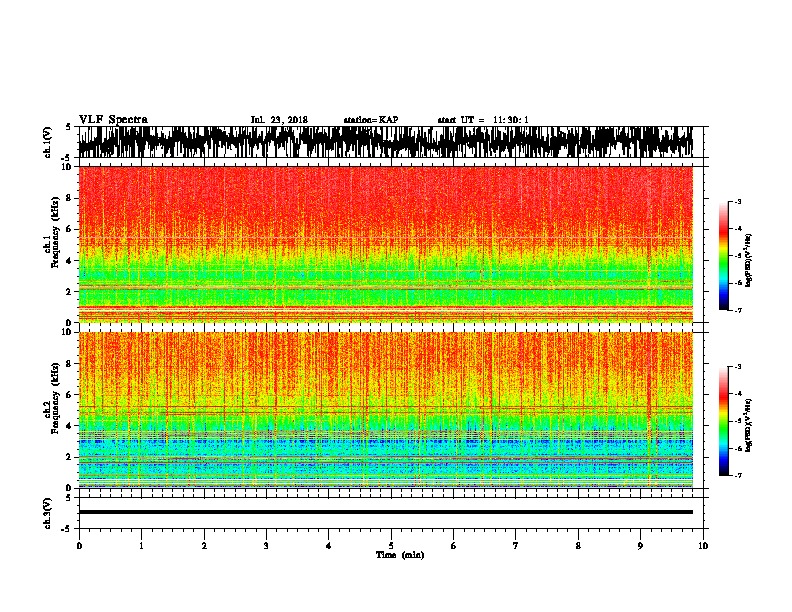Click inside the ch.1 frequency spectrogram
The height and width of the screenshot is (612, 792).
tap(385, 244)
